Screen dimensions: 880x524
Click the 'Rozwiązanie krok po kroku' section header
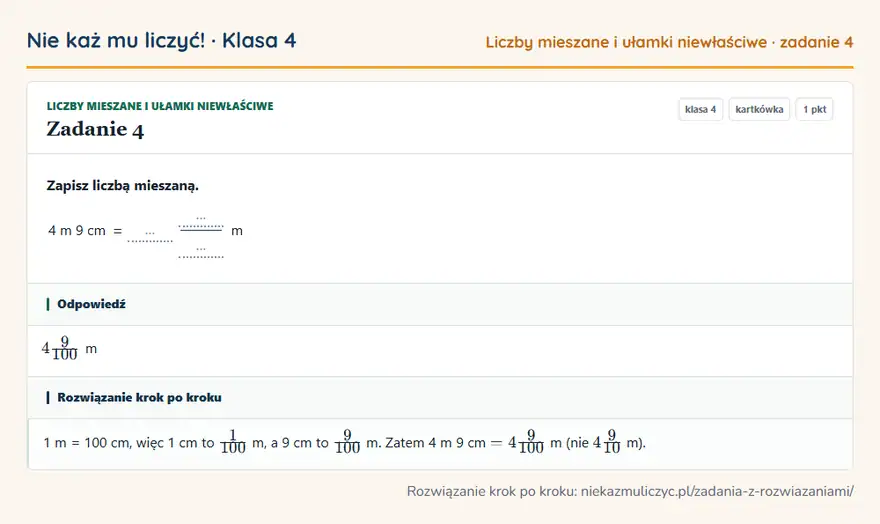click(139, 397)
